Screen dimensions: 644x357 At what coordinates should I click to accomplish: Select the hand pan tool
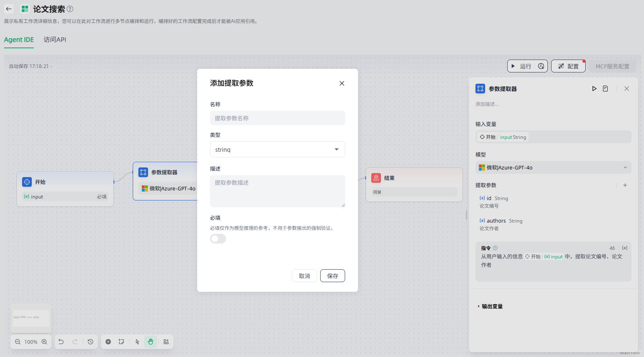click(150, 342)
